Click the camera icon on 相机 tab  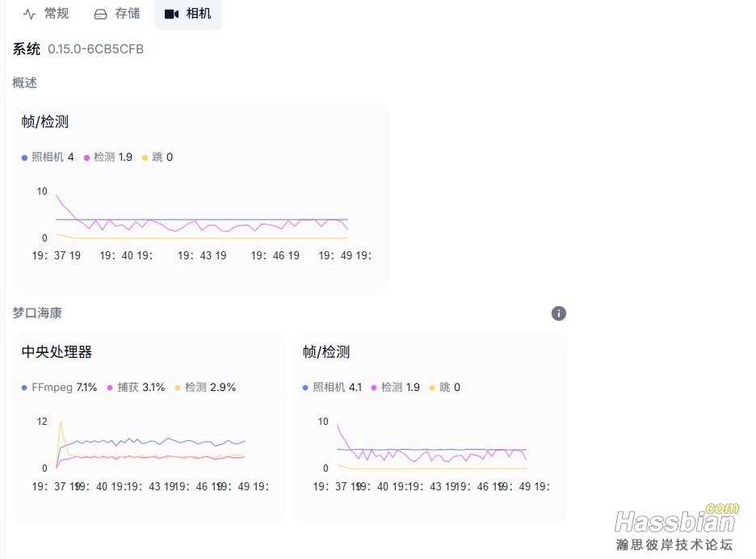[171, 14]
